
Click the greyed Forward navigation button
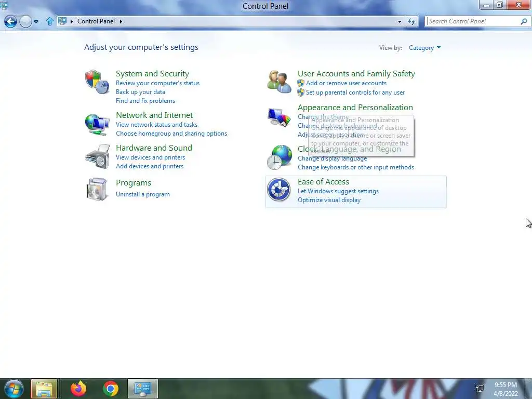pyautogui.click(x=25, y=21)
